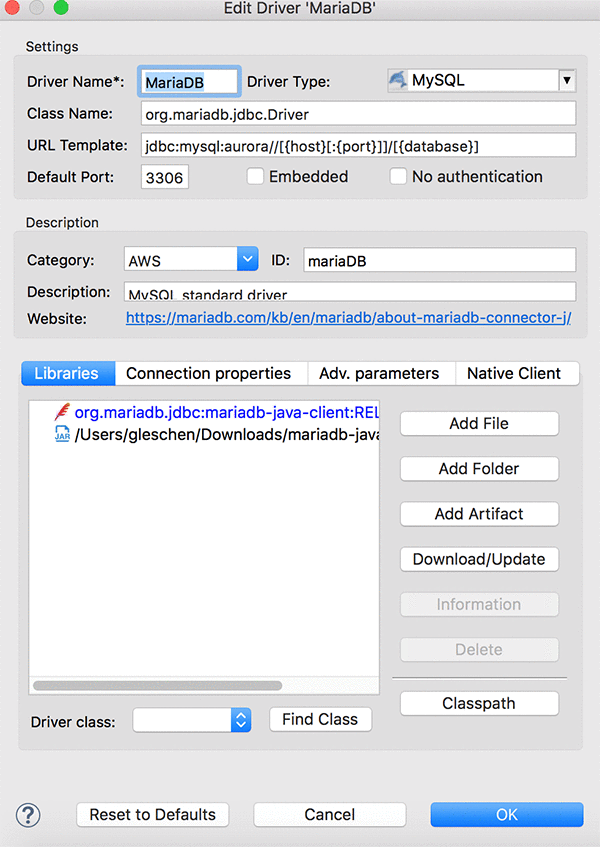Click the Default Port field 3306

(x=165, y=177)
